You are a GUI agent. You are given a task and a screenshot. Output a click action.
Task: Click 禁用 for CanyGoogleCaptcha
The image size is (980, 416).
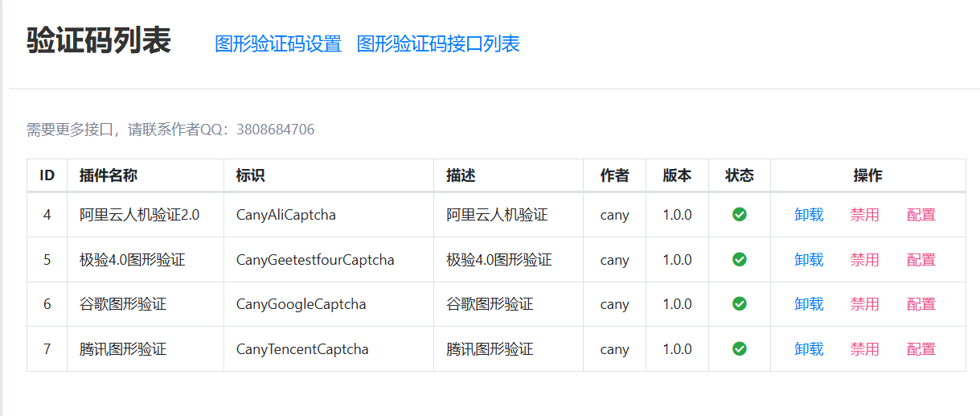click(865, 304)
